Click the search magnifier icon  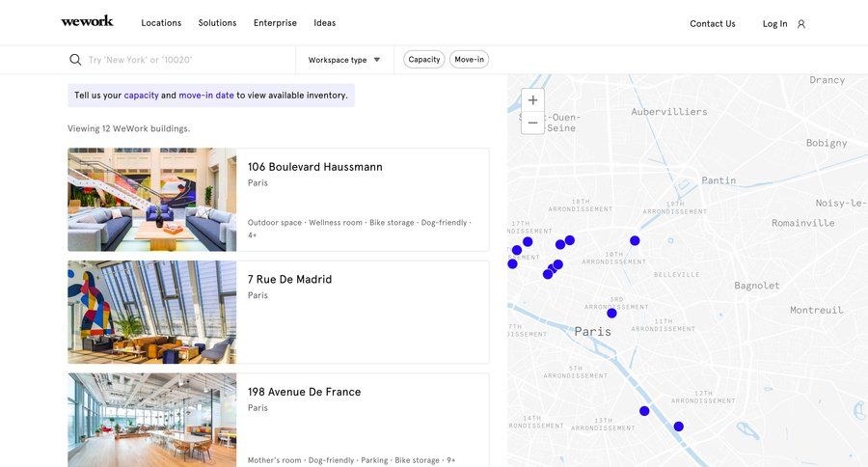click(x=75, y=59)
